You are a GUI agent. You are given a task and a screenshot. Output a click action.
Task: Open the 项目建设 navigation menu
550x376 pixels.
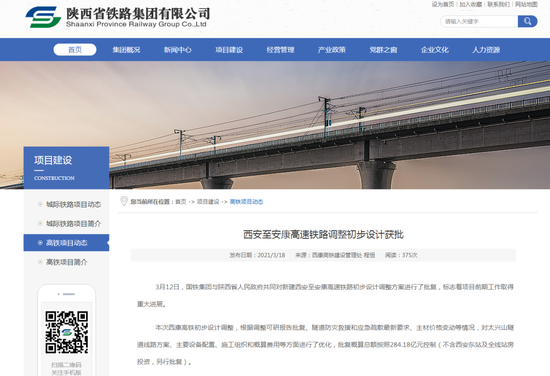[229, 50]
